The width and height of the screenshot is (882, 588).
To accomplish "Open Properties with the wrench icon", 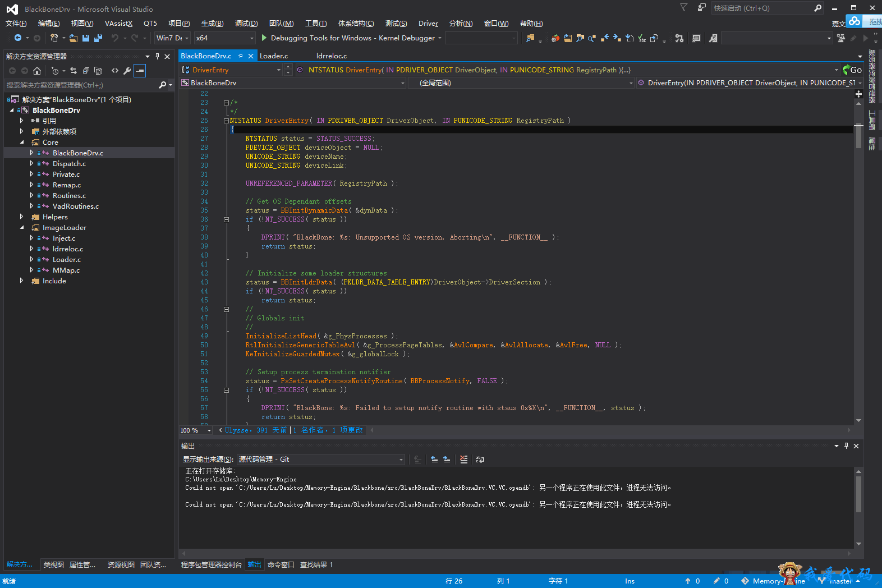I will coord(127,71).
